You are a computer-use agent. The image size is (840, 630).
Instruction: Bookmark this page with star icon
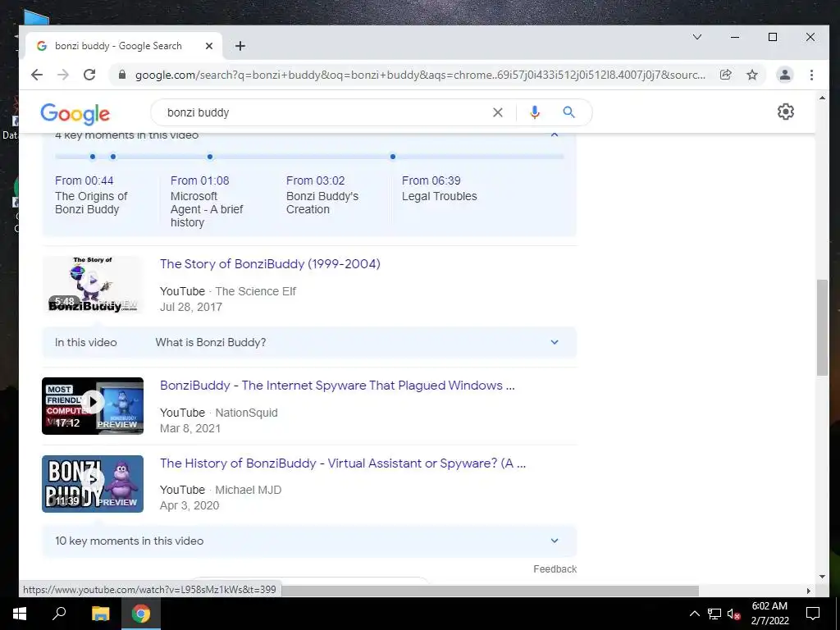click(752, 75)
